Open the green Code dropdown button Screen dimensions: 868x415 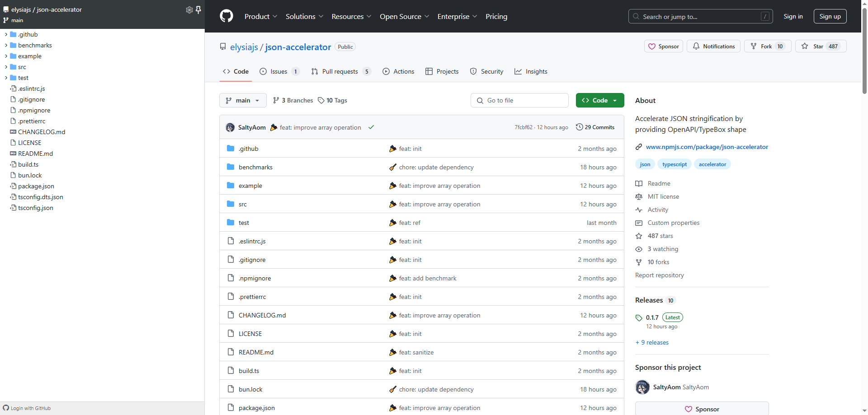[600, 100]
